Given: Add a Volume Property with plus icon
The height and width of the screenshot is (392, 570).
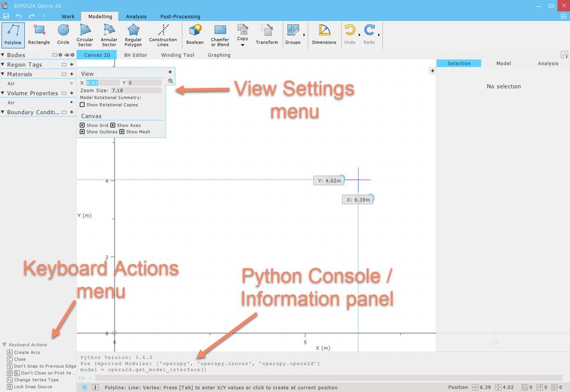Looking at the screenshot, I should pos(72,93).
